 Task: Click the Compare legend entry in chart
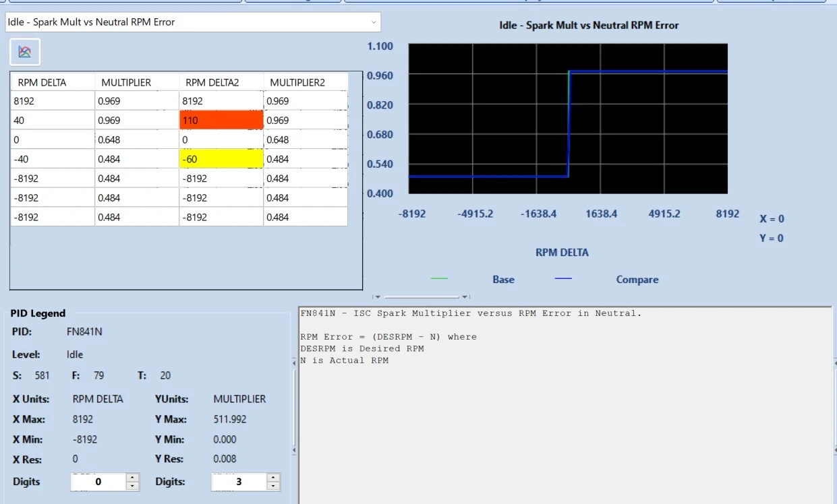(x=637, y=280)
